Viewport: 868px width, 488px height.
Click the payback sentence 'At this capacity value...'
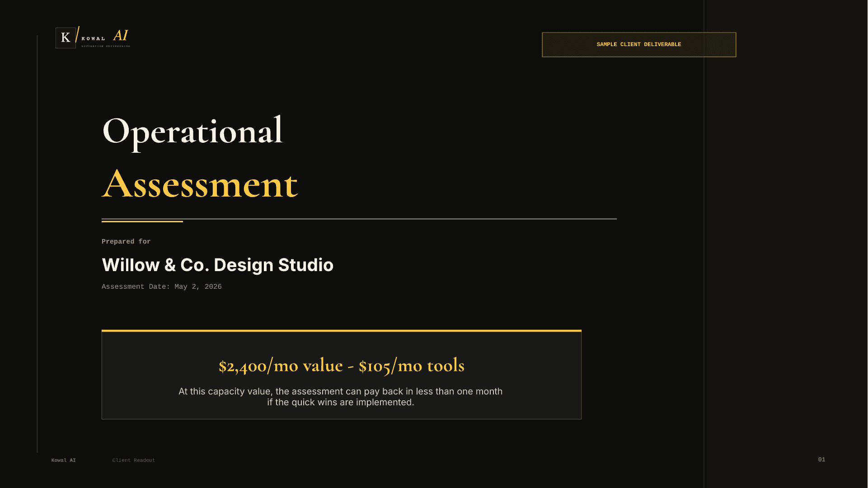340,397
